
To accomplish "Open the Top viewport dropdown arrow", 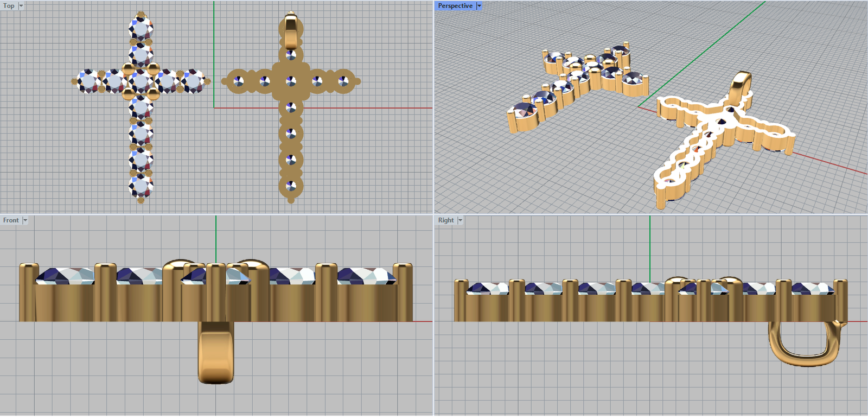I will tap(21, 6).
